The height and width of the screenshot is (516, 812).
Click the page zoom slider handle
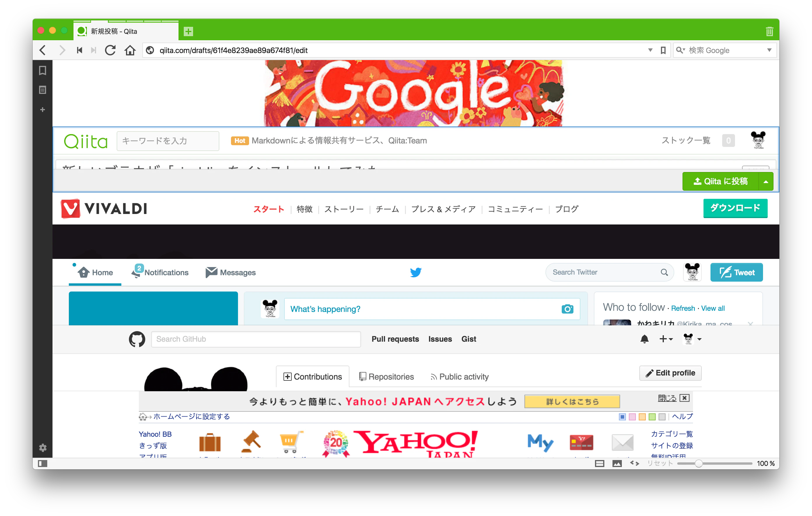point(698,464)
